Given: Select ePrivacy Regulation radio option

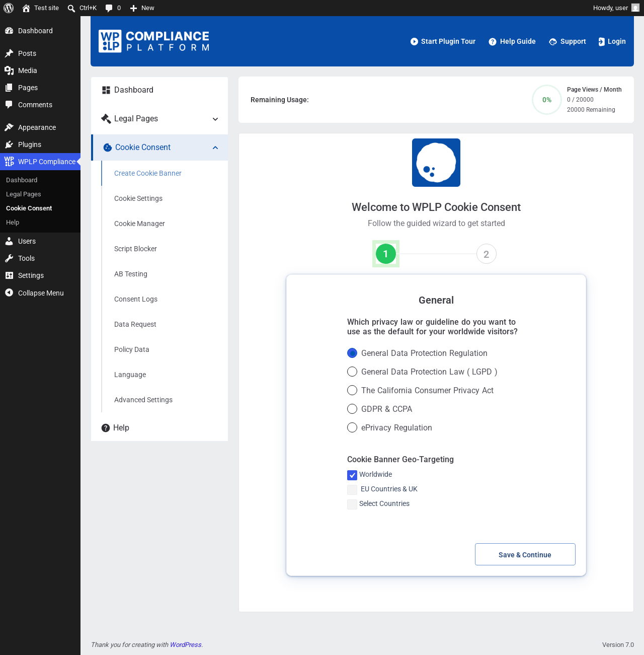Looking at the screenshot, I should point(352,427).
